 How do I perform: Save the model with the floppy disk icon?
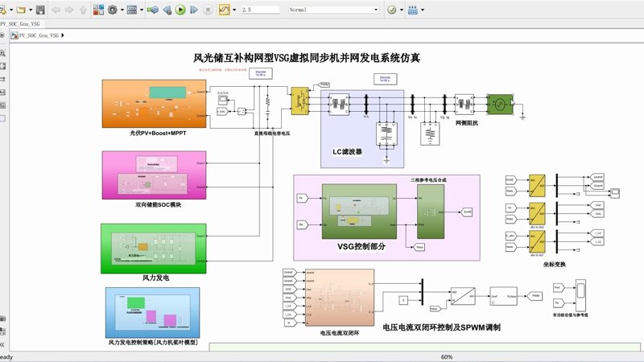(40, 10)
